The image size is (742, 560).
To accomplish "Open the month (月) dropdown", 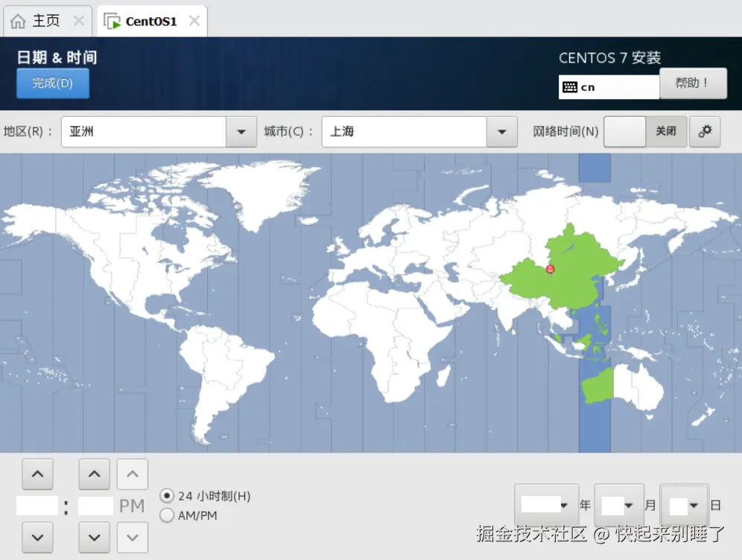I will (x=618, y=505).
